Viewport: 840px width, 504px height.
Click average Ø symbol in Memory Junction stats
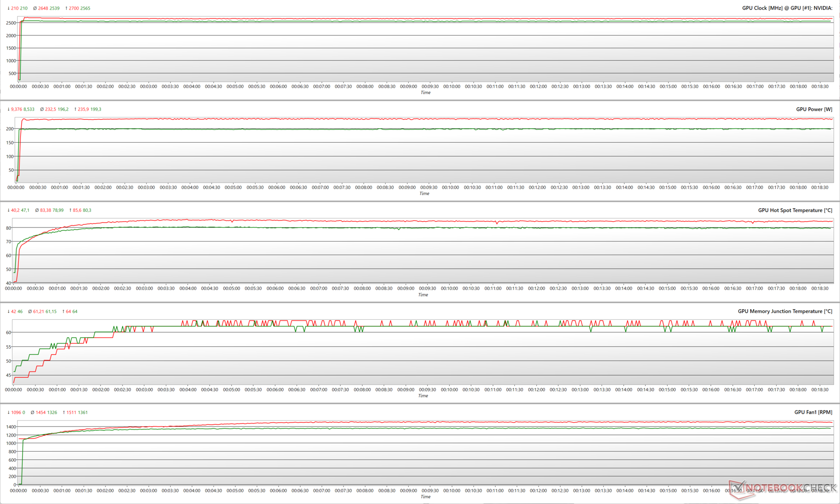[x=30, y=311]
